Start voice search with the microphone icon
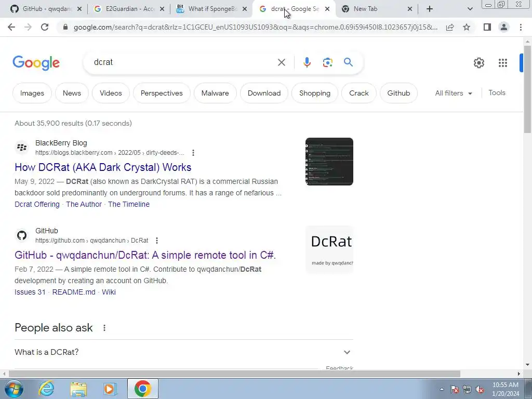Screen dimensions: 532x399 point(307,62)
